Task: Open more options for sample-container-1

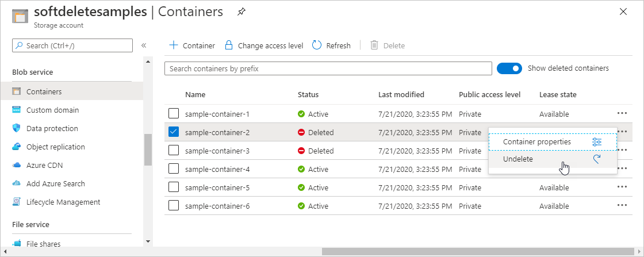Action: tap(622, 114)
